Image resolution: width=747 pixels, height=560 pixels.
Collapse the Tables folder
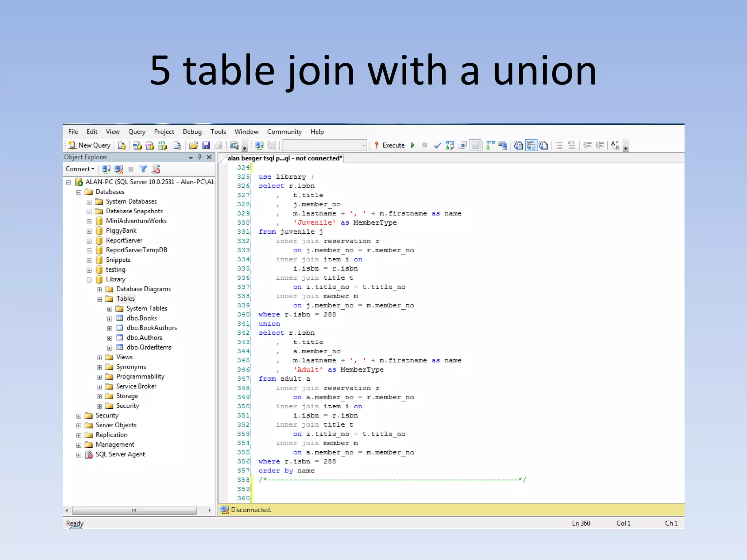click(99, 299)
